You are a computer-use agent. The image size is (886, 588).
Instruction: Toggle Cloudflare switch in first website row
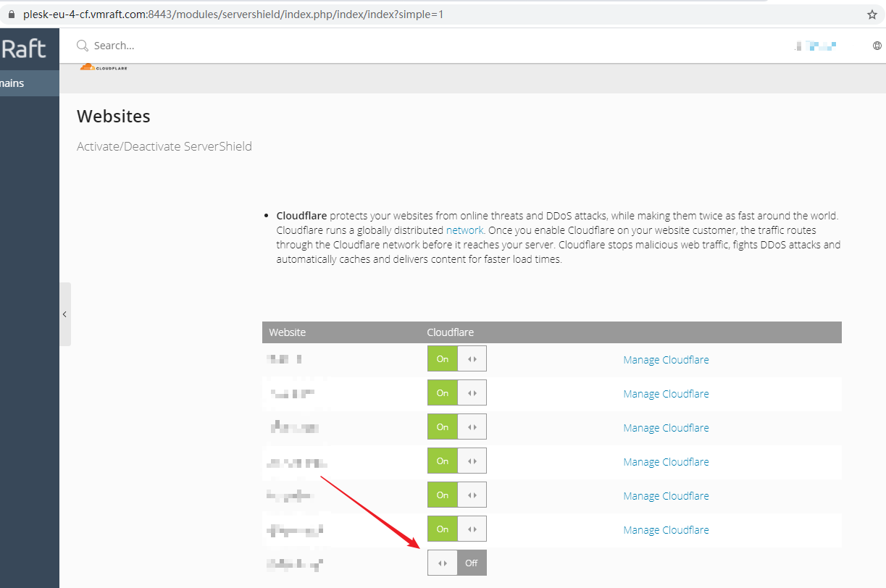click(457, 358)
